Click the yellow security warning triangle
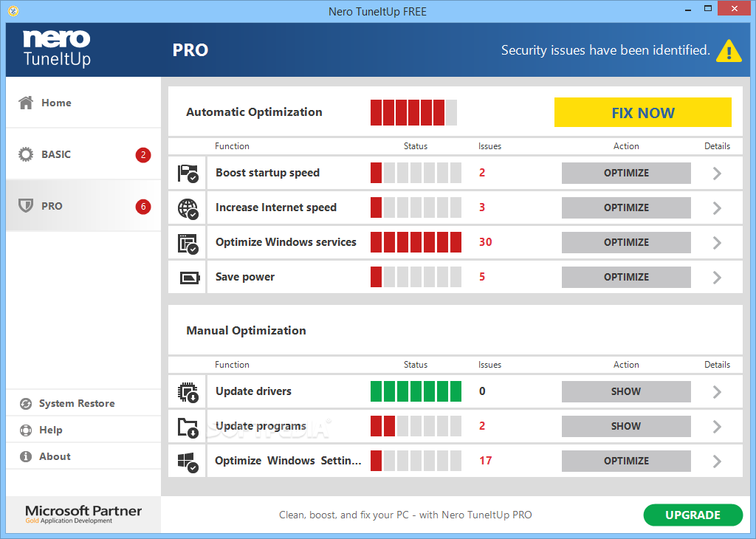756x539 pixels. click(x=729, y=51)
